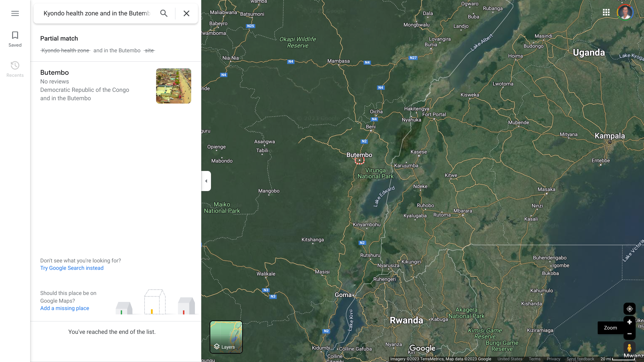Viewport: 644px width, 362px height.
Task: Show your current location
Action: pyautogui.click(x=630, y=309)
